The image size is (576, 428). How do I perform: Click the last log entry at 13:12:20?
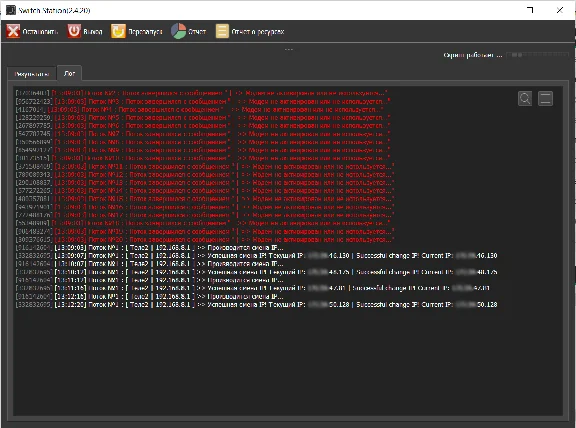256,305
